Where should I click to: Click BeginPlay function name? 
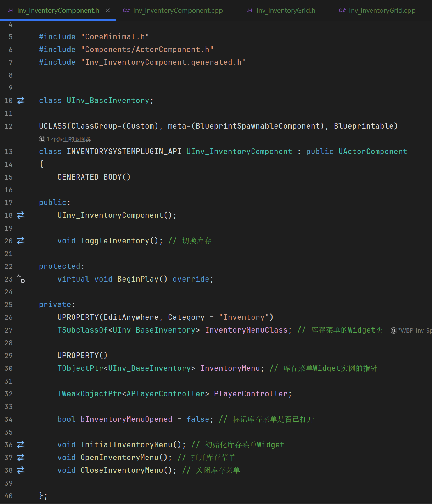click(138, 279)
